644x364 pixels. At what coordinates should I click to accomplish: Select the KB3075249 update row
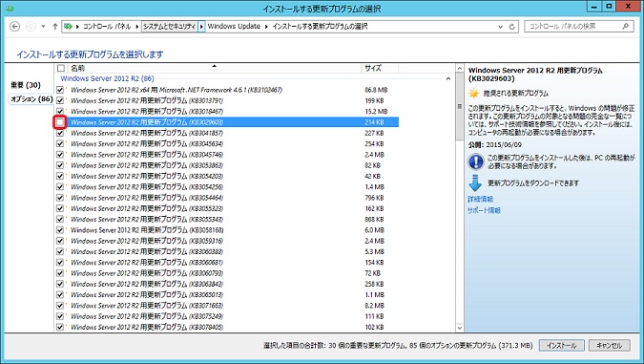[x=227, y=316]
